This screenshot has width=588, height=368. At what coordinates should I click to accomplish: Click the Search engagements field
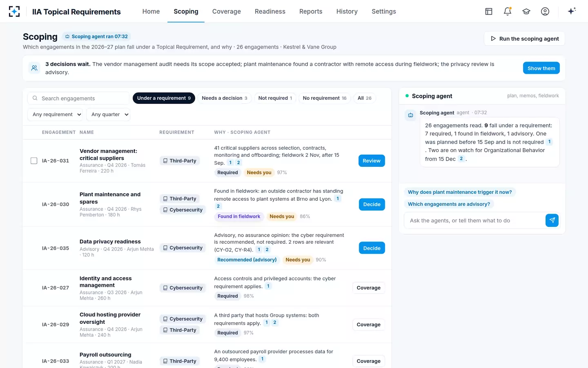pyautogui.click(x=78, y=98)
